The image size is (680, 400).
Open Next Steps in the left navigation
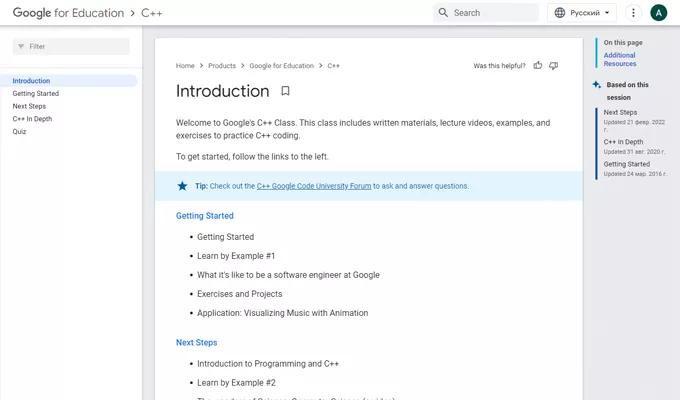point(29,106)
